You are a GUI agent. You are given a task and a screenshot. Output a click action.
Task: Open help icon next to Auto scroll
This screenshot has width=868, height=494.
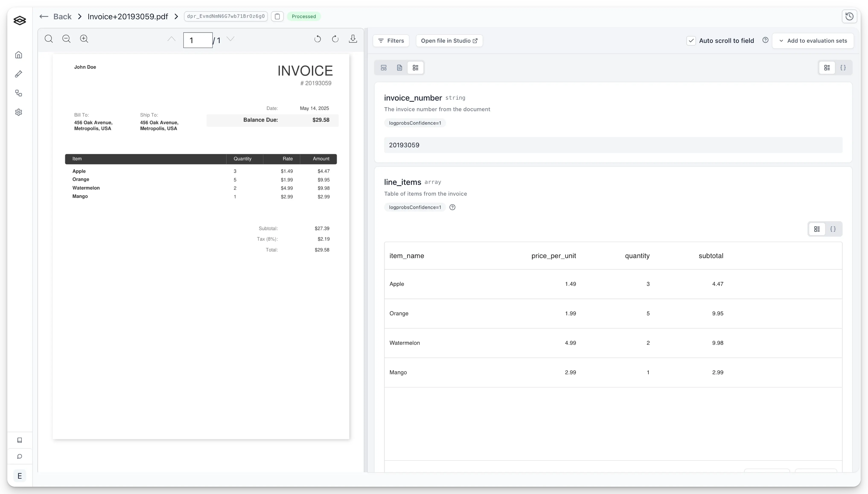(765, 40)
